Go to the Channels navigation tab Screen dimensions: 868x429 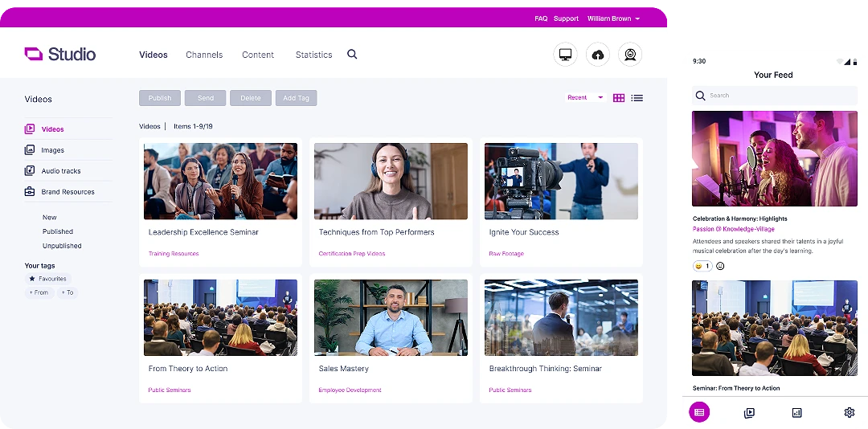[204, 55]
